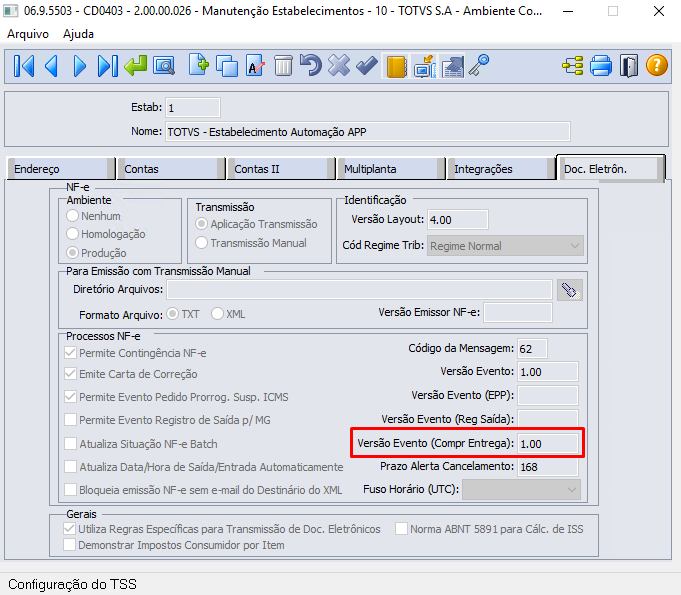Screen dimensions: 681x595
Task: Click the trash can delete icon
Action: (x=283, y=67)
